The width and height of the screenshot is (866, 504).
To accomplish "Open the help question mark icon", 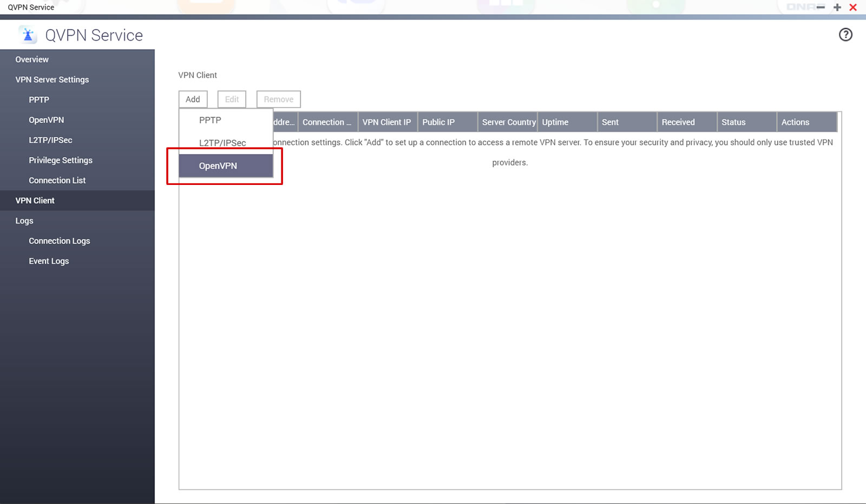I will coord(845,35).
